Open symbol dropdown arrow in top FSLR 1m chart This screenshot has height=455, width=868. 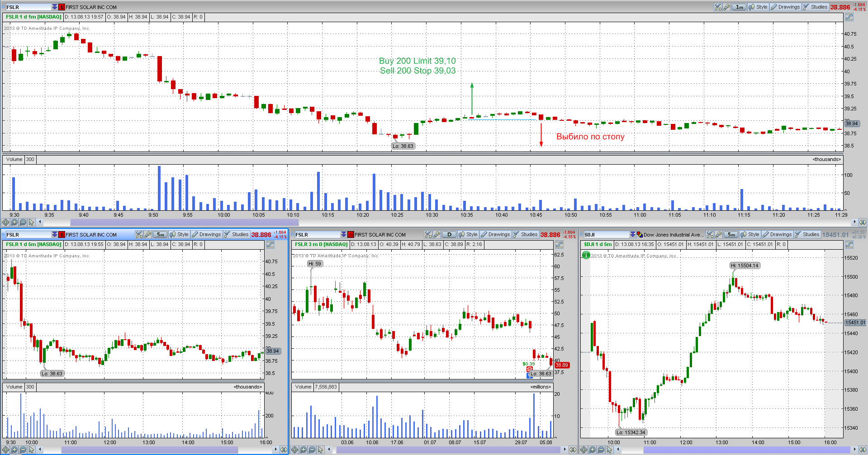pos(55,7)
